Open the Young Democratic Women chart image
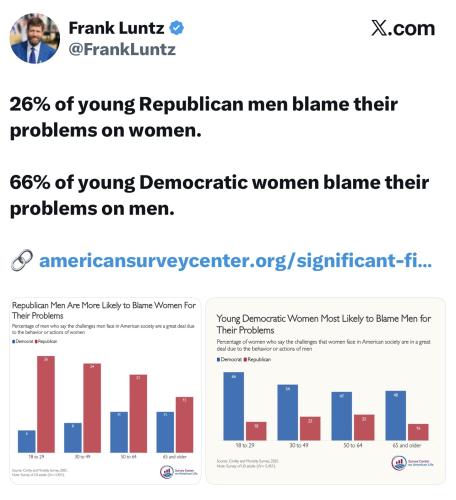 [x=325, y=390]
